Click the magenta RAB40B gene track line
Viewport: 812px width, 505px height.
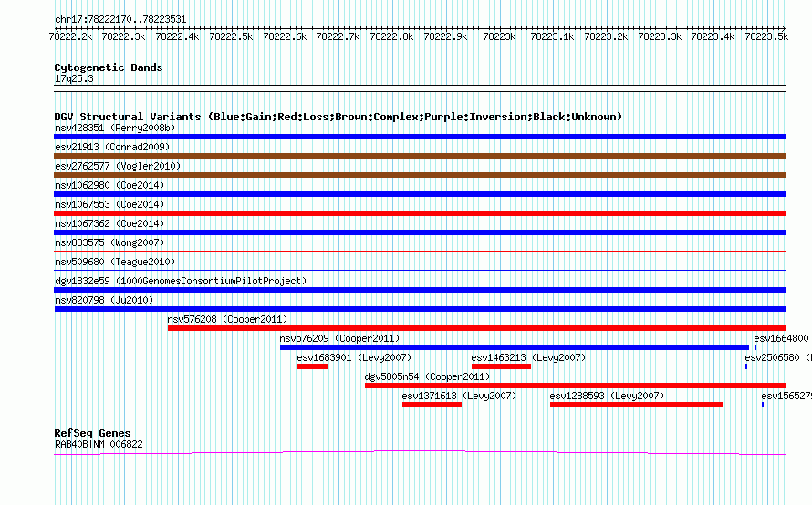coord(420,453)
